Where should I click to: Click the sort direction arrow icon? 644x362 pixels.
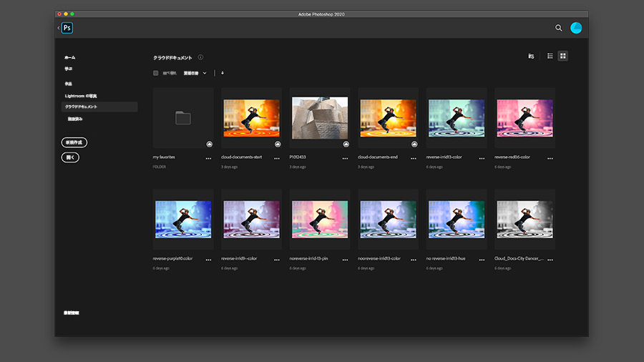pyautogui.click(x=223, y=73)
